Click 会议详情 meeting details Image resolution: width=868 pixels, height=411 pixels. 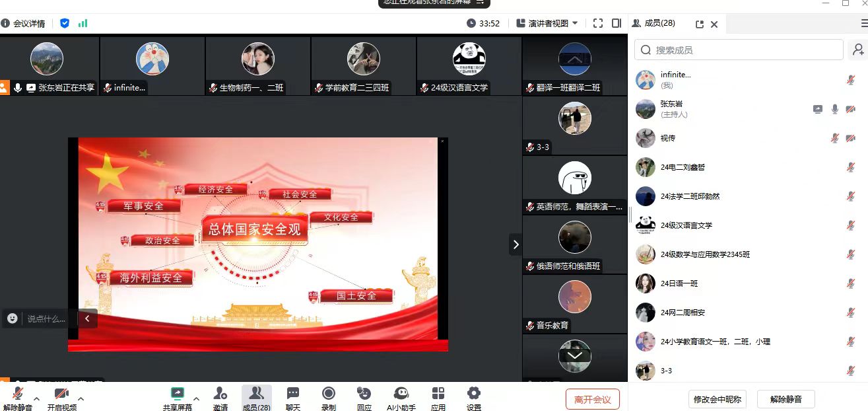24,24
